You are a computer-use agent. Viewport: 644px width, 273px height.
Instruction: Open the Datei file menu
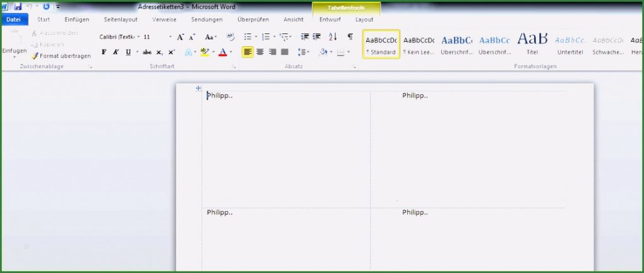tap(14, 20)
